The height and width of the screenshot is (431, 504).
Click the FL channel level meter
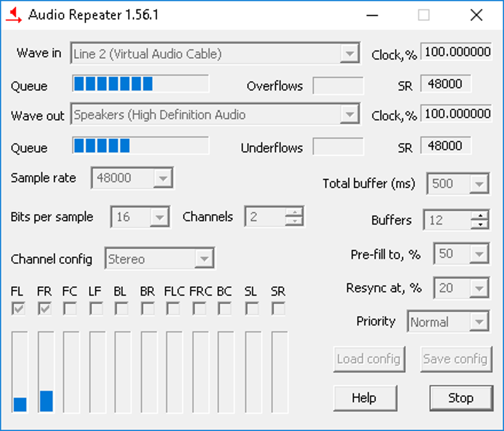[x=20, y=372]
